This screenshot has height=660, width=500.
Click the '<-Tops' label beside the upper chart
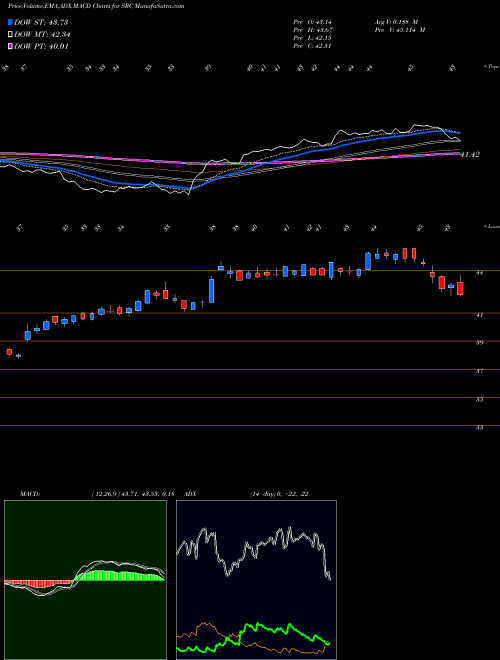[x=491, y=67]
